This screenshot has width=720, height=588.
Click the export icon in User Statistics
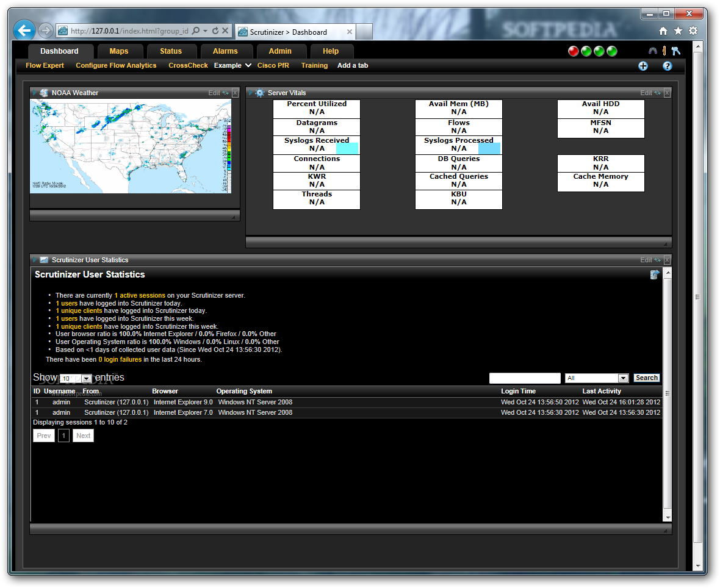(x=655, y=274)
